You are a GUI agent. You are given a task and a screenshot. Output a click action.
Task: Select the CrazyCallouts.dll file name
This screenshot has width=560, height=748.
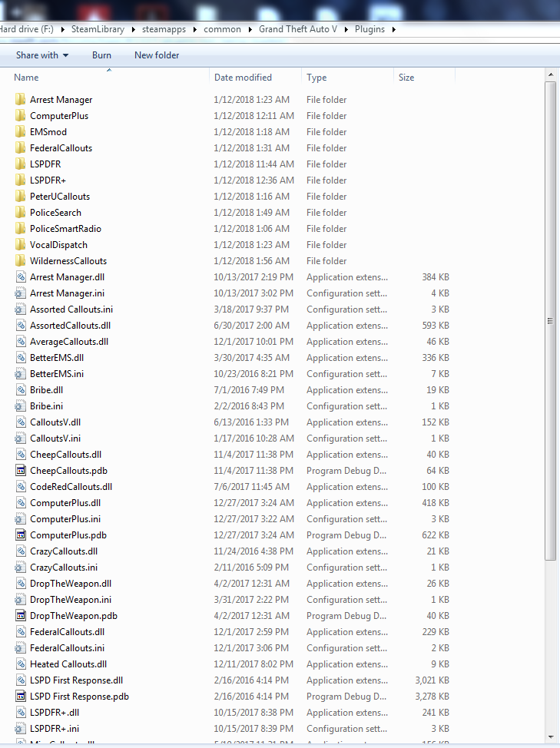tap(64, 551)
